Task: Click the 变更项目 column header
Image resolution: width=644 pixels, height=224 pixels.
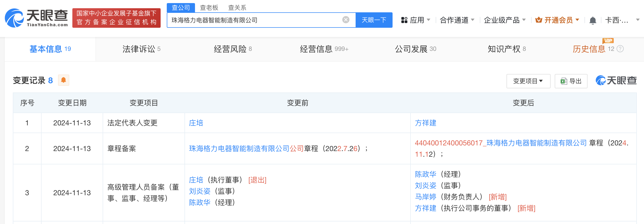Action: pyautogui.click(x=144, y=103)
